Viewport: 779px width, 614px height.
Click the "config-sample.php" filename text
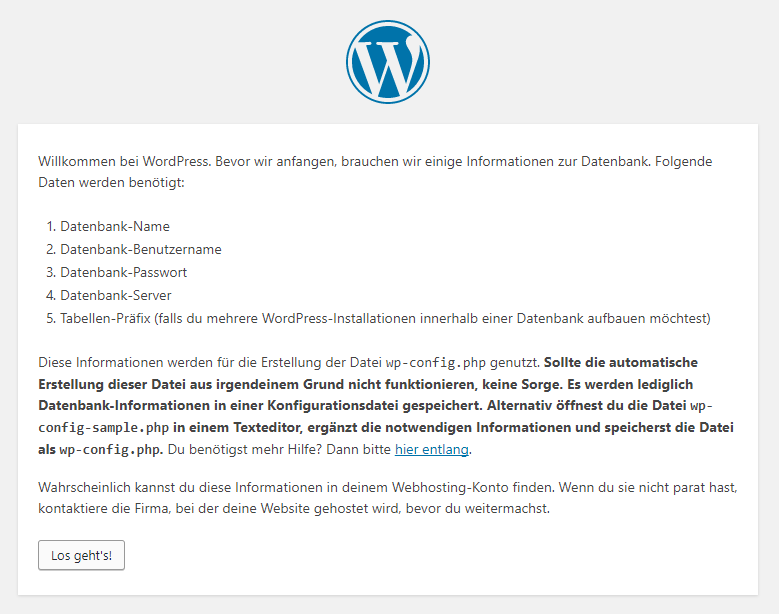point(104,427)
